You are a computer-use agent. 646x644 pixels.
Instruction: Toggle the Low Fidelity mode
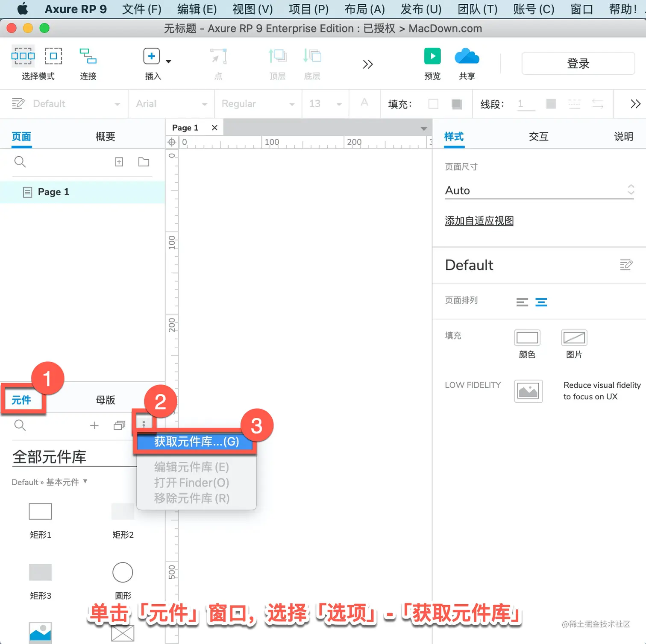coord(529,391)
